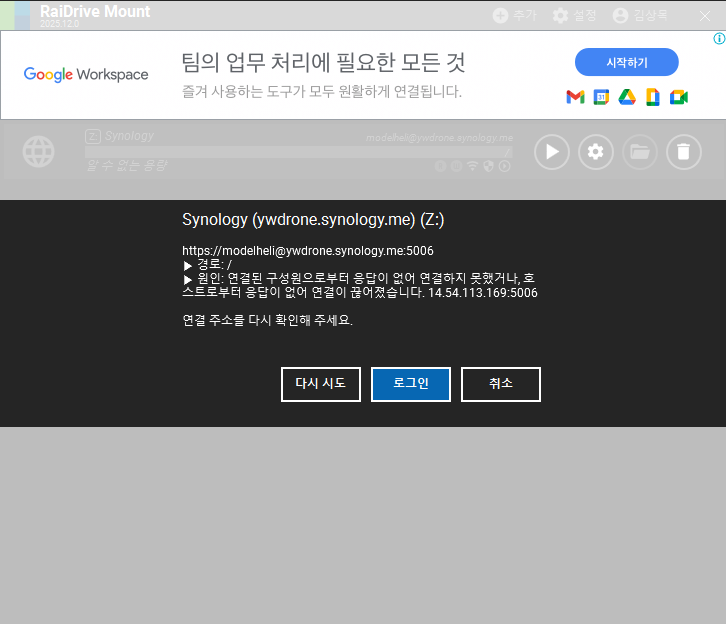Click the open folder icon for Synology
This screenshot has height=624, width=726.
coord(640,152)
